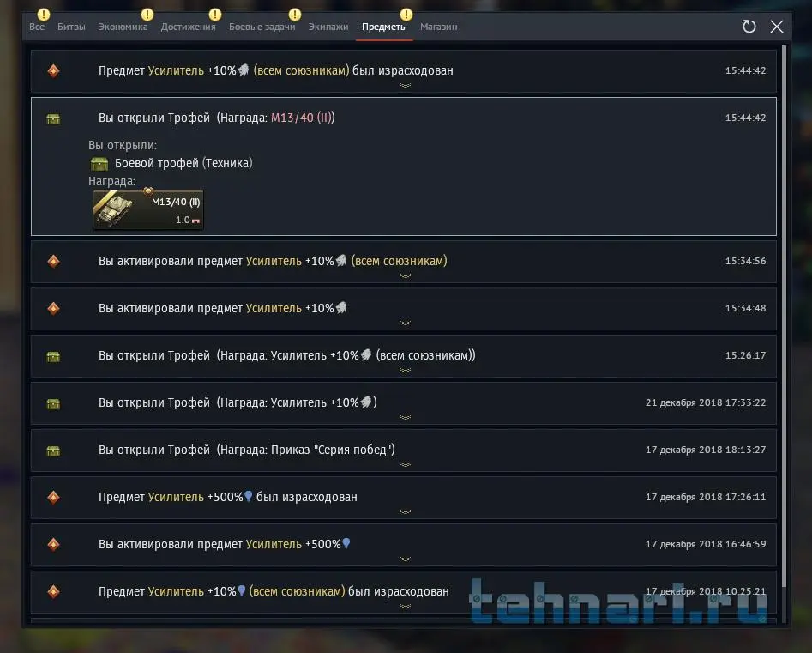Click the M13/40 (II) reward link text

point(301,118)
